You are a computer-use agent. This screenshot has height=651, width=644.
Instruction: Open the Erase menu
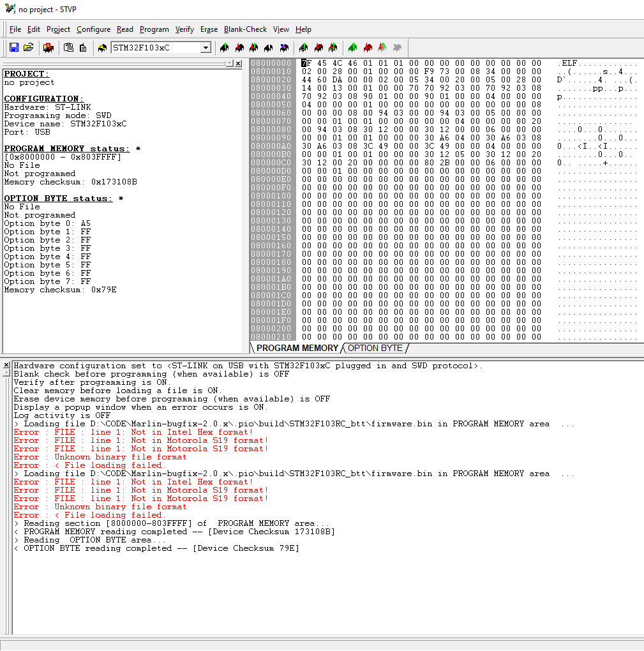coord(209,29)
